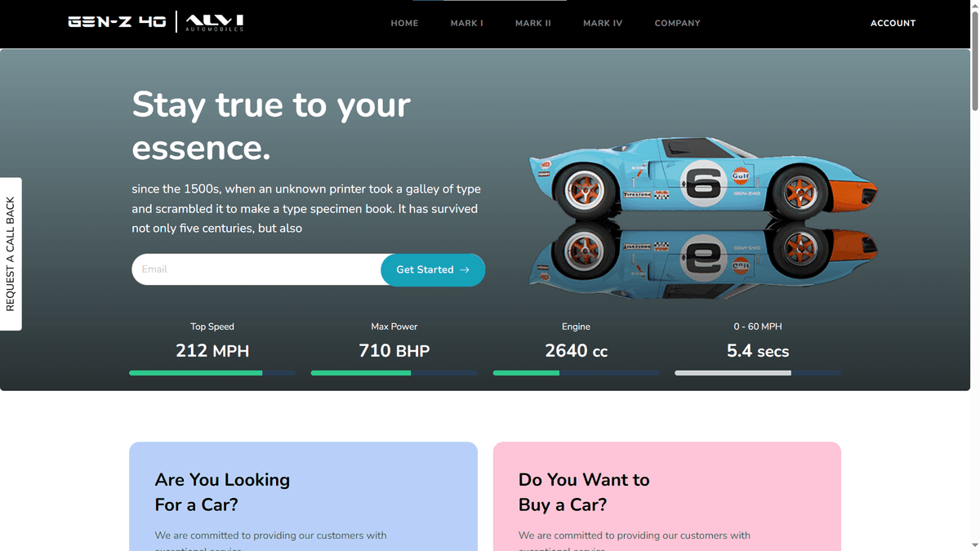Screen dimensions: 980x551
Task: Go to the HOME page
Action: (x=404, y=23)
